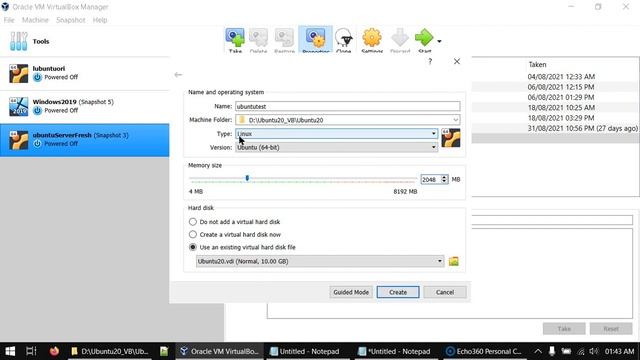Open Firefox from the taskbar
The image size is (640, 360).
coord(54,351)
